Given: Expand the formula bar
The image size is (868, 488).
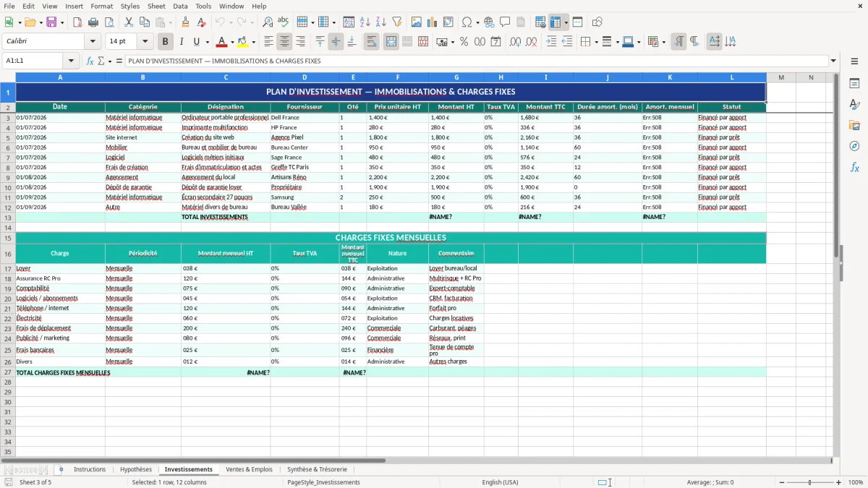Looking at the screenshot, I should [x=833, y=61].
